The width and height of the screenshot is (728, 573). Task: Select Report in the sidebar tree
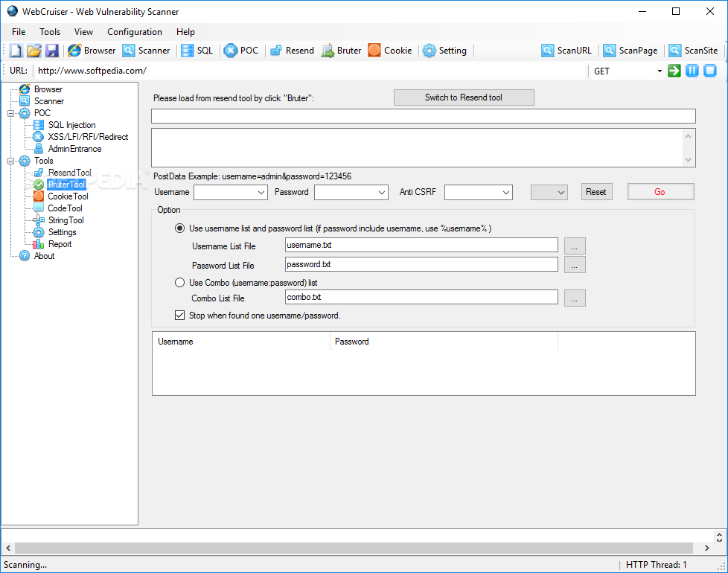60,244
